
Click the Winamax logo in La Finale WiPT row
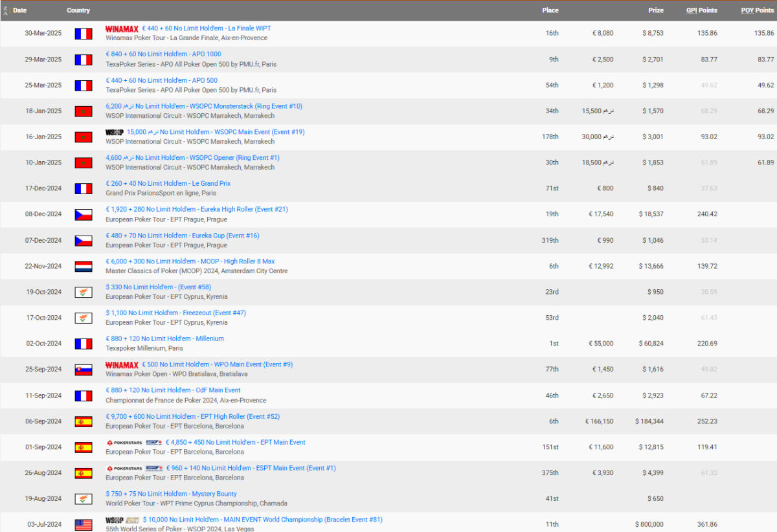point(122,29)
